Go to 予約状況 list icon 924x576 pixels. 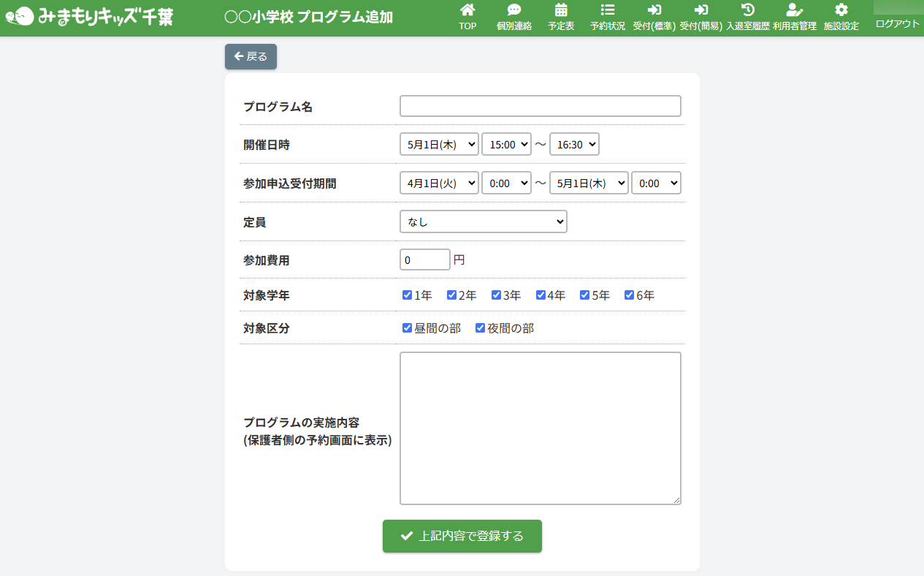click(608, 10)
